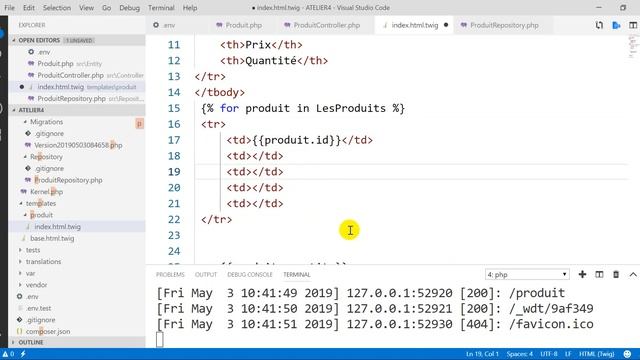Collapse the Migrations folder
The image size is (640, 360).
pos(46,122)
